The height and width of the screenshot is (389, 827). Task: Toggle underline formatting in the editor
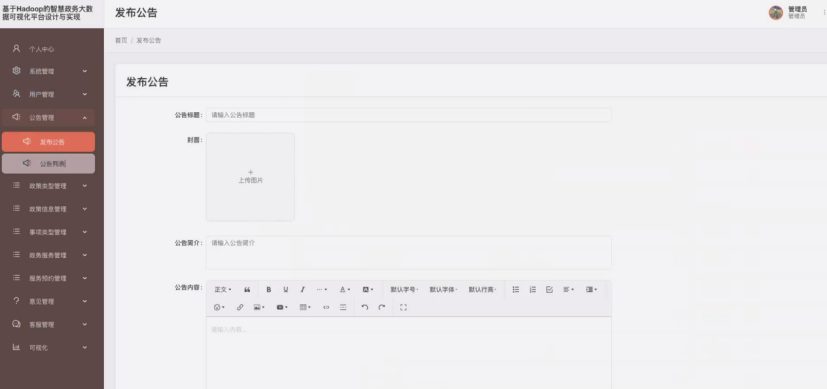[x=285, y=289]
